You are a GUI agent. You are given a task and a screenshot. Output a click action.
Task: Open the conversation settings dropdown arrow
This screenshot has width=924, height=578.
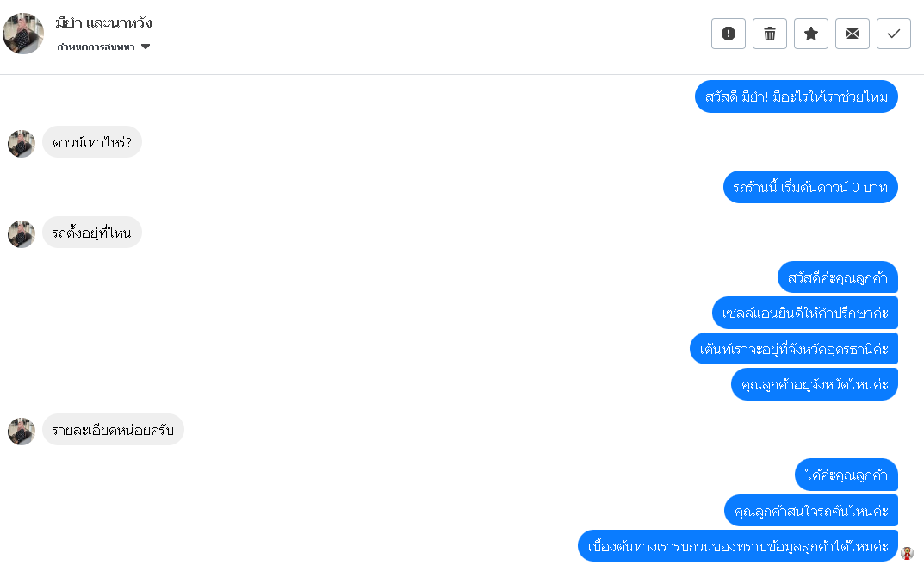pos(146,47)
